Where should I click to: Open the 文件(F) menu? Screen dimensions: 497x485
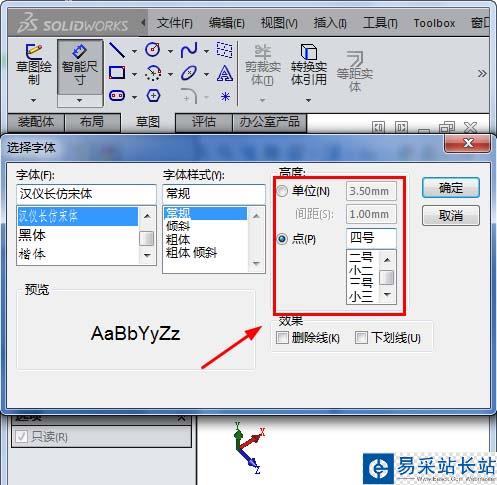coord(175,23)
